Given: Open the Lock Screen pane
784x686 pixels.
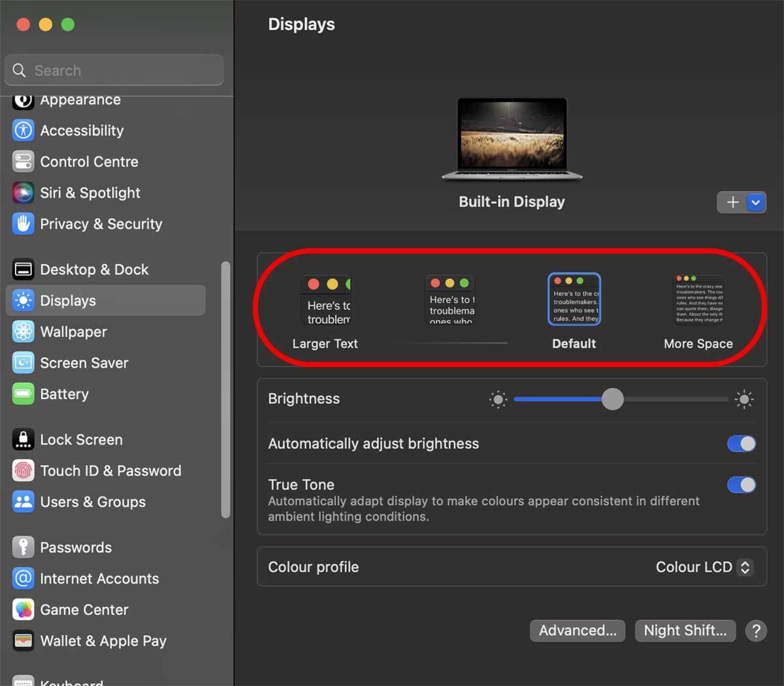Looking at the screenshot, I should coord(81,440).
